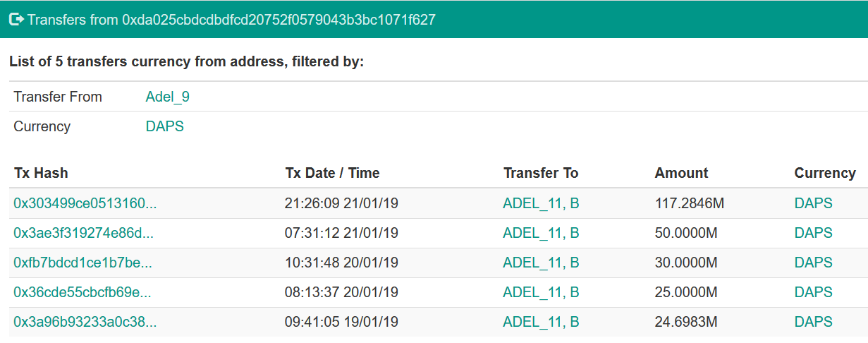The width and height of the screenshot is (868, 343).
Task: Click the Transfer To column header
Action: point(541,173)
